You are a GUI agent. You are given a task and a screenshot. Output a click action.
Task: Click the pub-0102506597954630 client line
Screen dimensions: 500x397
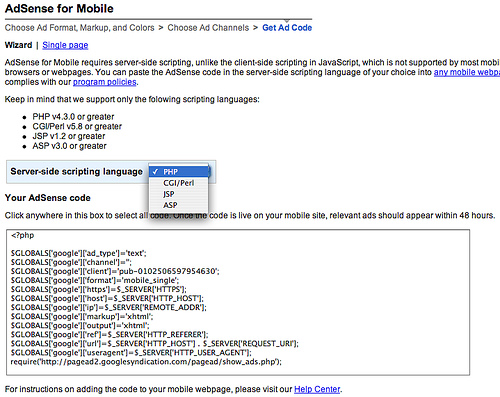[x=115, y=271]
